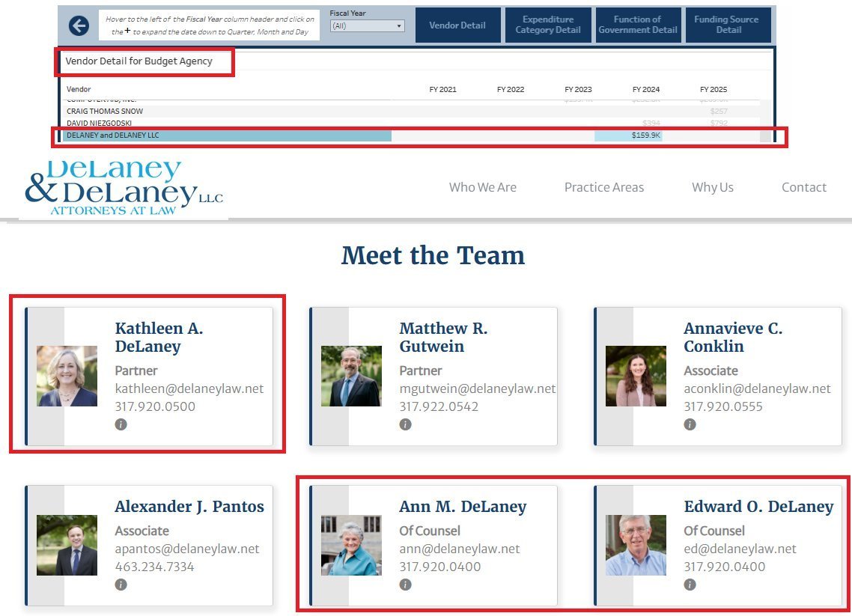852x616 pixels.
Task: Click the DeLaney & DeLaney LLC logo
Action: pyautogui.click(x=124, y=188)
